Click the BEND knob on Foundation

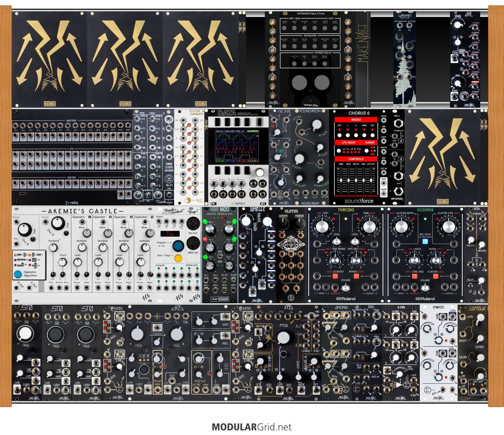[x=320, y=148]
